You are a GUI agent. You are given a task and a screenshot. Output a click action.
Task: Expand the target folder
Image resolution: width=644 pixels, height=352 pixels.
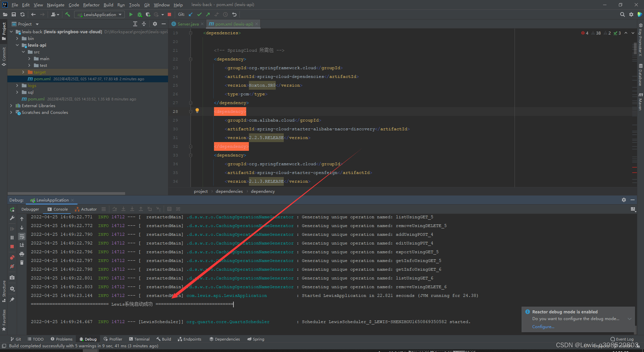[x=23, y=72]
